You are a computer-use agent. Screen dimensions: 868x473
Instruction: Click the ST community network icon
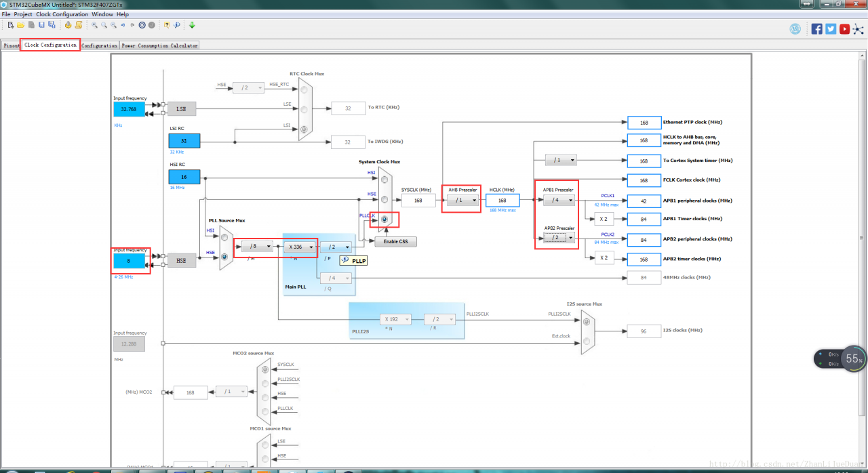pos(859,28)
